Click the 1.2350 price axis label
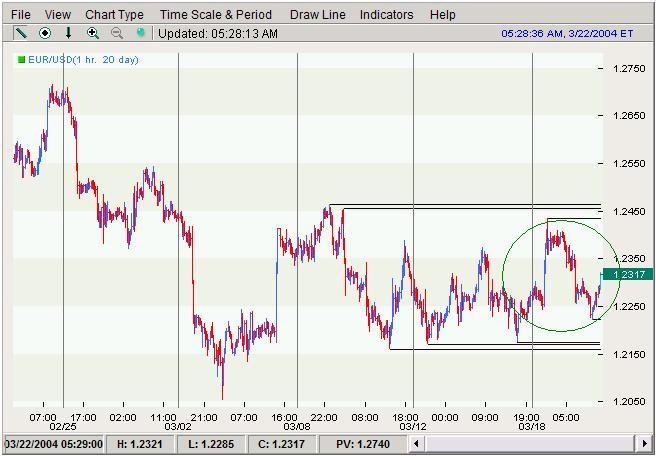Image resolution: width=656 pixels, height=456 pixels. click(629, 259)
